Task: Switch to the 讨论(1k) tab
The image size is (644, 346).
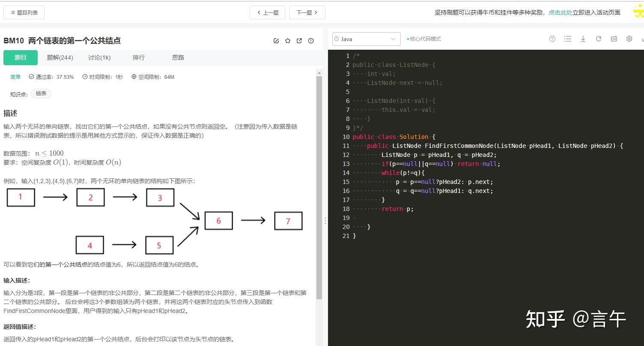Action: click(99, 57)
